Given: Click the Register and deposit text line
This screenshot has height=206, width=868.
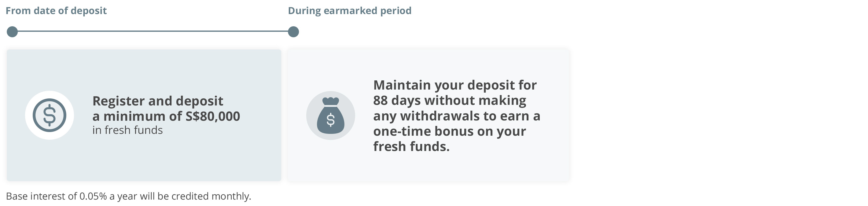Looking at the screenshot, I should pos(158,101).
